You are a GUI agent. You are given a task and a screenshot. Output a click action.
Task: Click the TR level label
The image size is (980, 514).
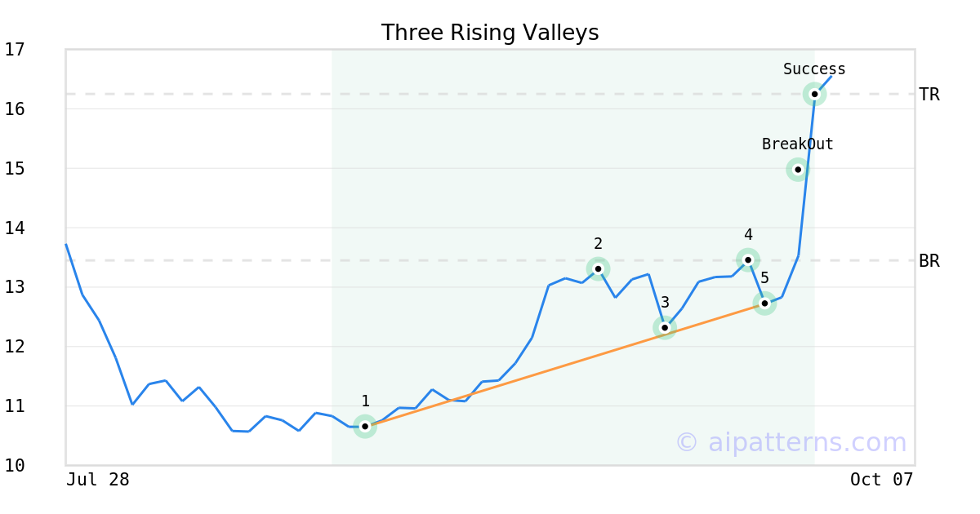[929, 95]
